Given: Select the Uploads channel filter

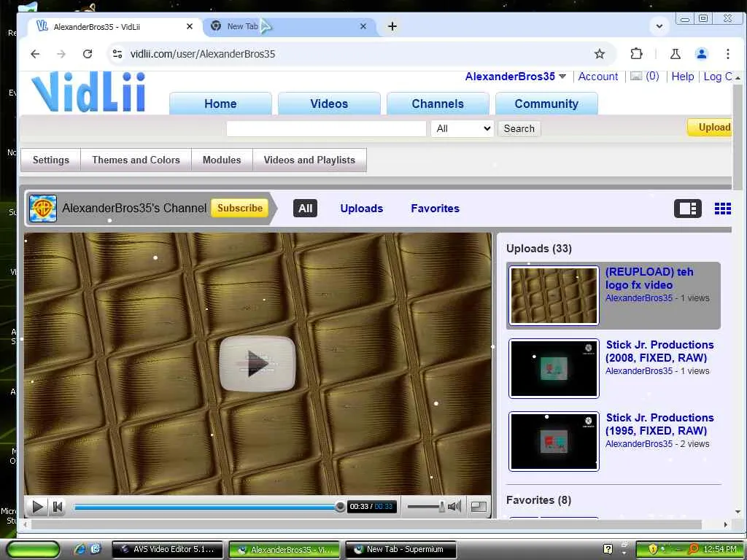Looking at the screenshot, I should pos(362,209).
